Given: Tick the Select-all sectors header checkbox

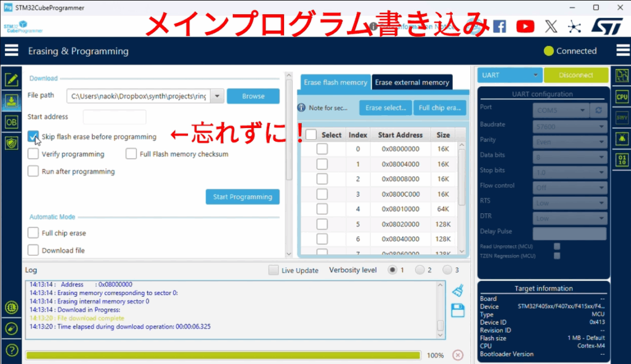Looking at the screenshot, I should 311,135.
